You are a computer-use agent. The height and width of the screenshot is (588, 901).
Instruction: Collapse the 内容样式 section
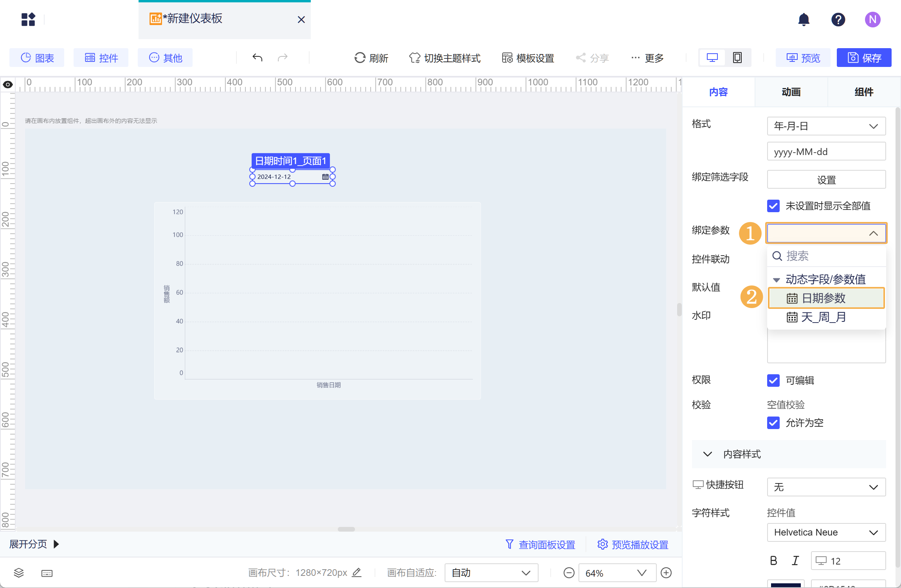coord(708,454)
